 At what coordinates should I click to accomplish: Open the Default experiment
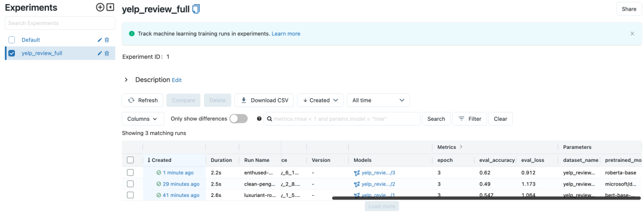pyautogui.click(x=31, y=40)
